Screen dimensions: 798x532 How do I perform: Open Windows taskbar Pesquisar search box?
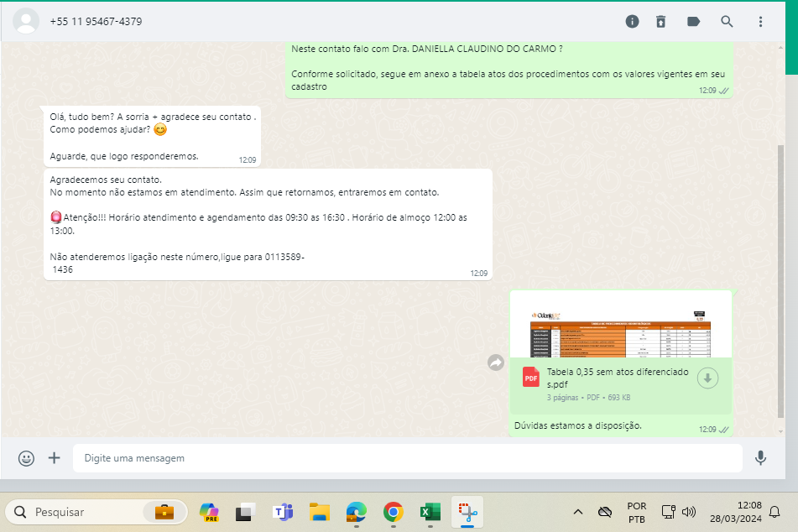[96, 512]
